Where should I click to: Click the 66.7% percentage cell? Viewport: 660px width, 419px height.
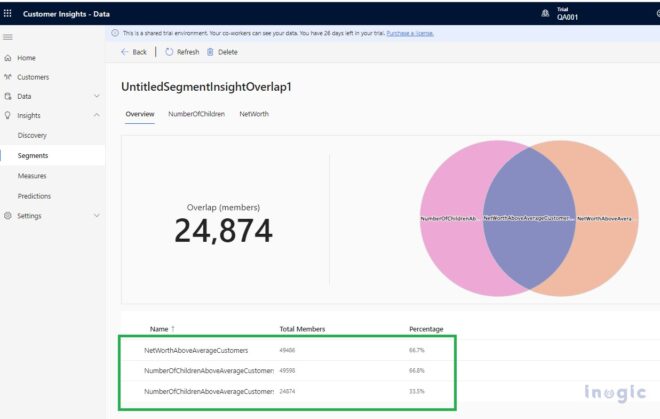(x=417, y=350)
